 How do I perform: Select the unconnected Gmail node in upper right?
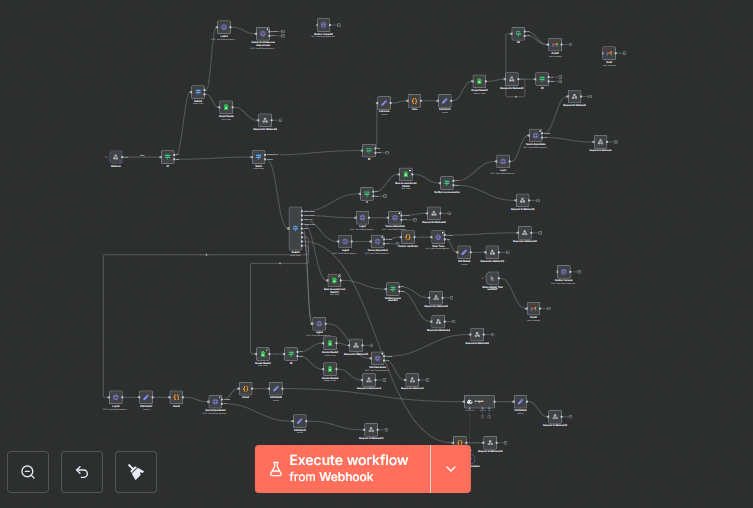pyautogui.click(x=609, y=53)
